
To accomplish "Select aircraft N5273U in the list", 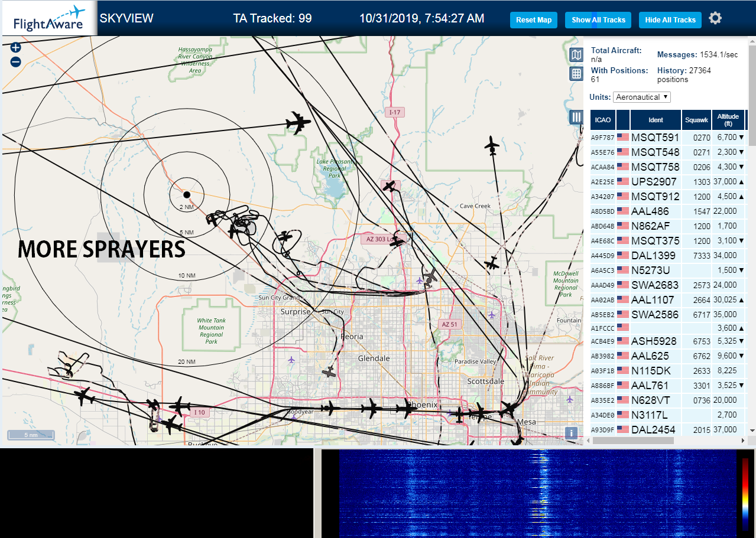I will (668, 270).
